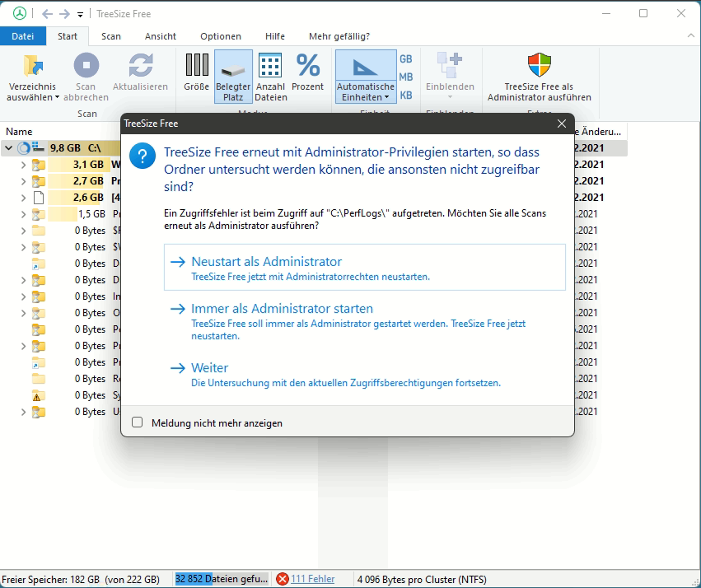Viewport: 701px width, 588px height.
Task: Expand the 2,6 GB entry
Action: 23,198
